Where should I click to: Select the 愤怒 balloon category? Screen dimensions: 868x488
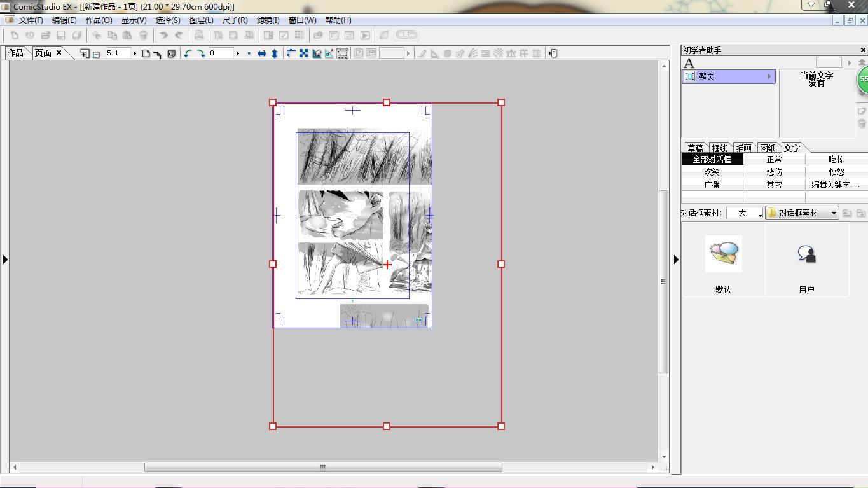[837, 172]
